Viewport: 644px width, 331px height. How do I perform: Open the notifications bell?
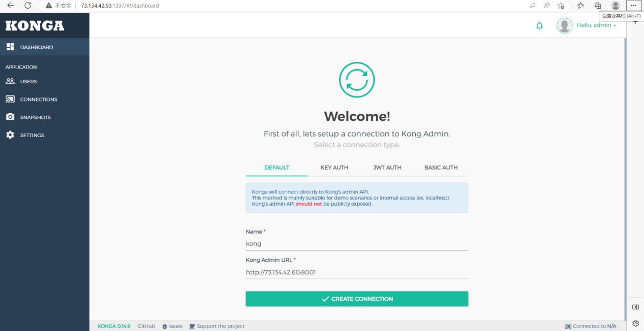[x=540, y=25]
